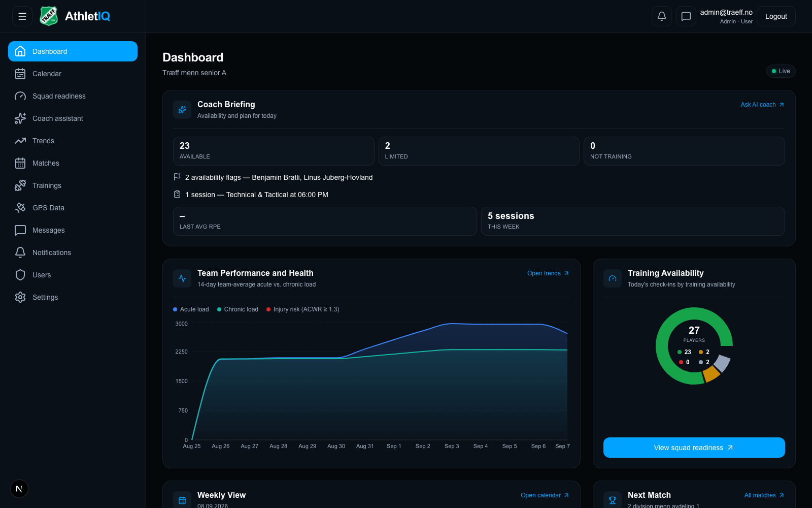The image size is (812, 508).
Task: Toggle the Injury risk legend series
Action: pyautogui.click(x=303, y=309)
